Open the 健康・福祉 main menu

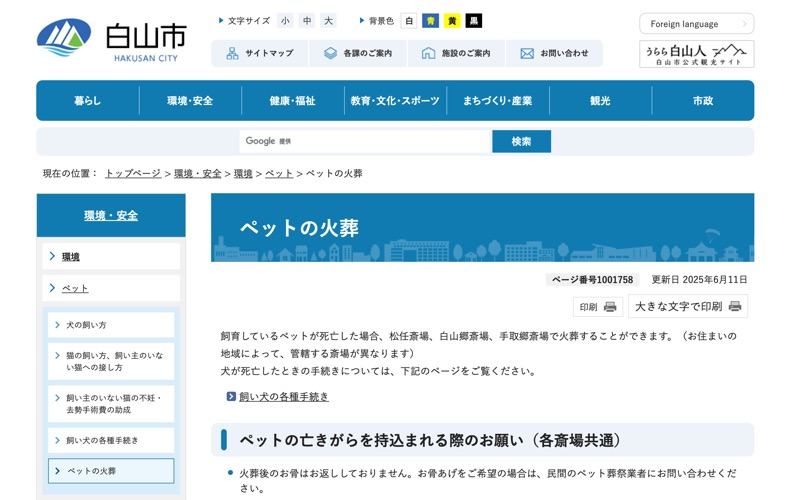(x=293, y=101)
